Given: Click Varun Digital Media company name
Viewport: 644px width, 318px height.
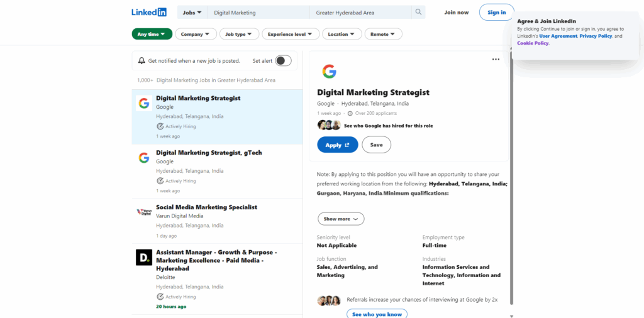Looking at the screenshot, I should point(179,216).
